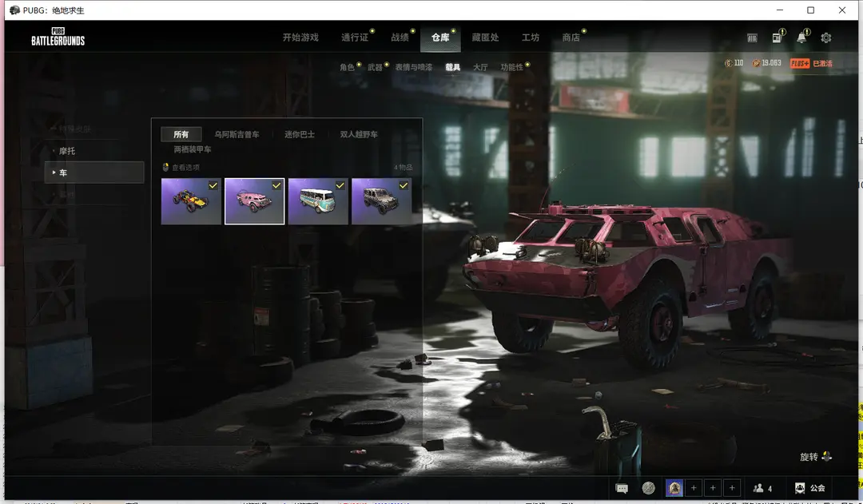Filter by 迷你巴士 vehicle type
The image size is (863, 504).
coord(300,134)
